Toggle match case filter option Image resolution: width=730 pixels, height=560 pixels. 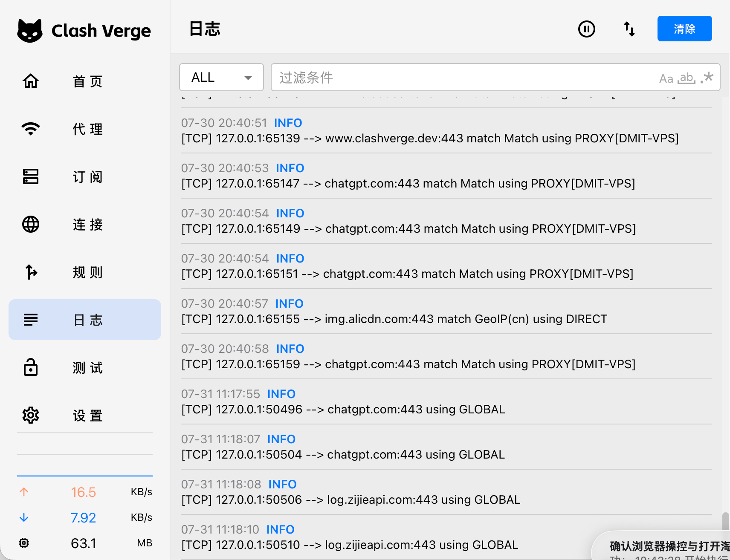666,78
